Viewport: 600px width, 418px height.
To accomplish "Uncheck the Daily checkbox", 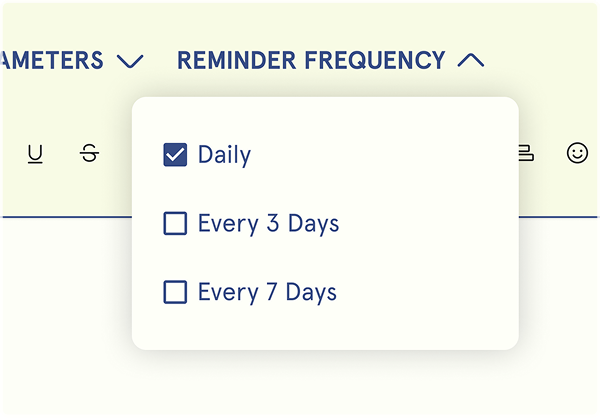I will click(x=175, y=155).
